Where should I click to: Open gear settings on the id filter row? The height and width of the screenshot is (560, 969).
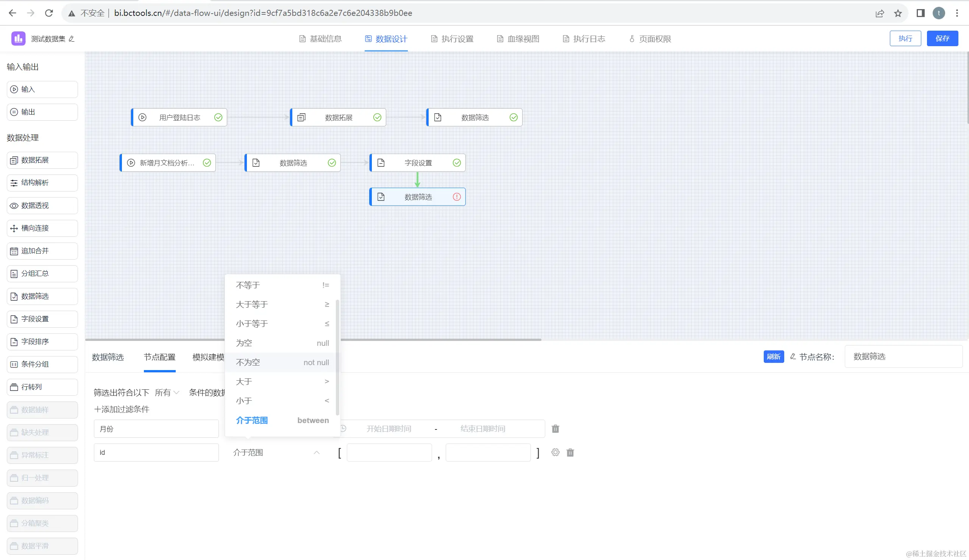[555, 453]
